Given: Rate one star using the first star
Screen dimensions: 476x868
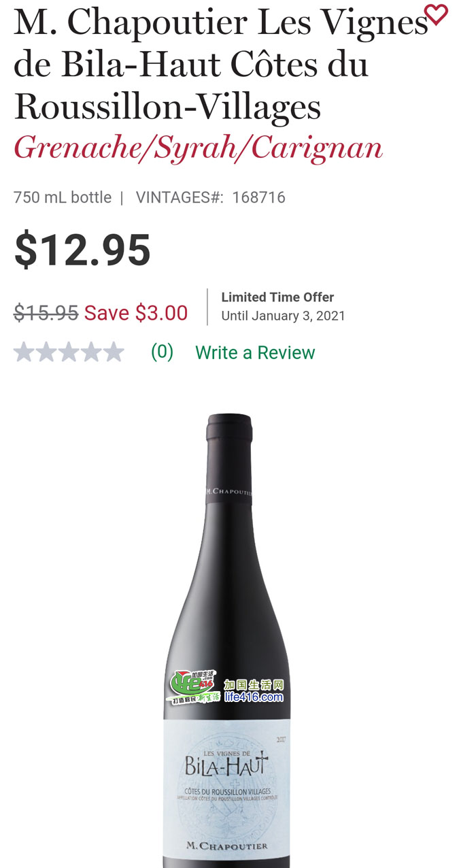Looking at the screenshot, I should (x=24, y=352).
